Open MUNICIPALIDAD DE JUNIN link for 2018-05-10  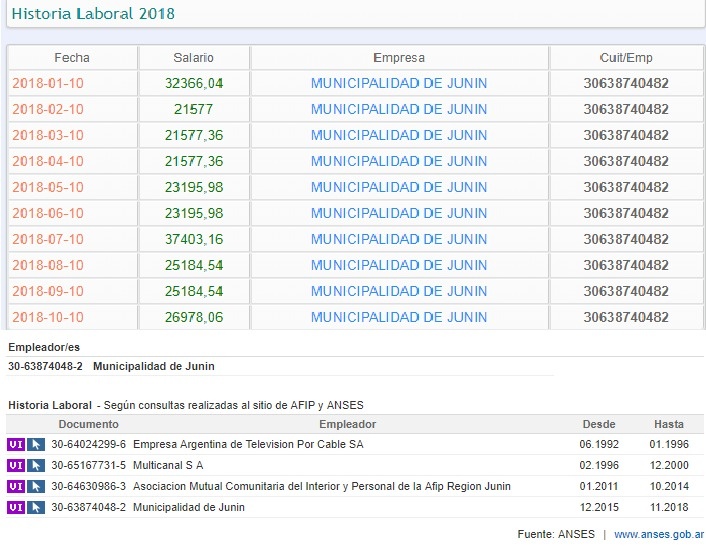tap(399, 187)
